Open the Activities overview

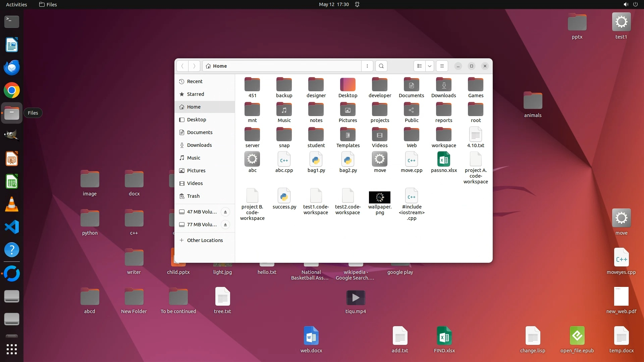coord(16,4)
